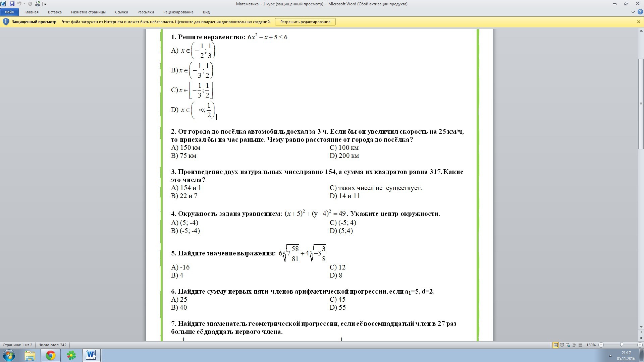Click the zoom slider handle
The width and height of the screenshot is (644, 362).
[622, 345]
